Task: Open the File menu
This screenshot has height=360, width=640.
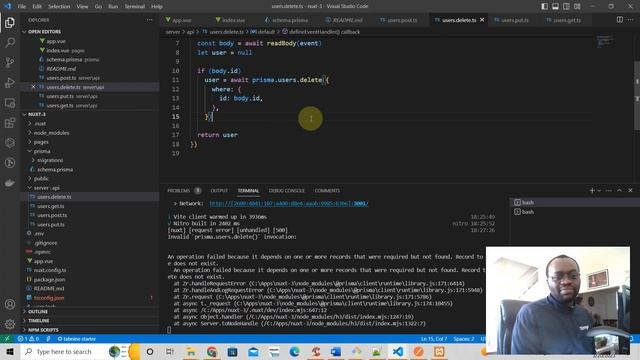Action: [x=22, y=7]
